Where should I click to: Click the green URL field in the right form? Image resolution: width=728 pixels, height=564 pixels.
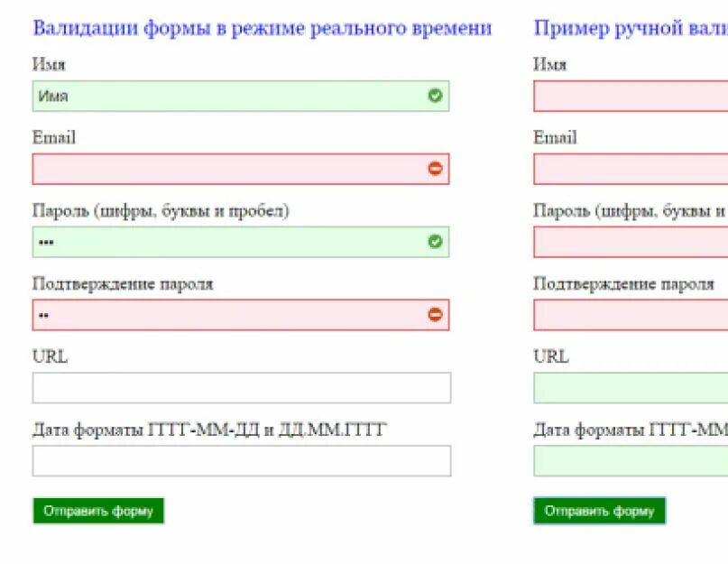point(631,388)
